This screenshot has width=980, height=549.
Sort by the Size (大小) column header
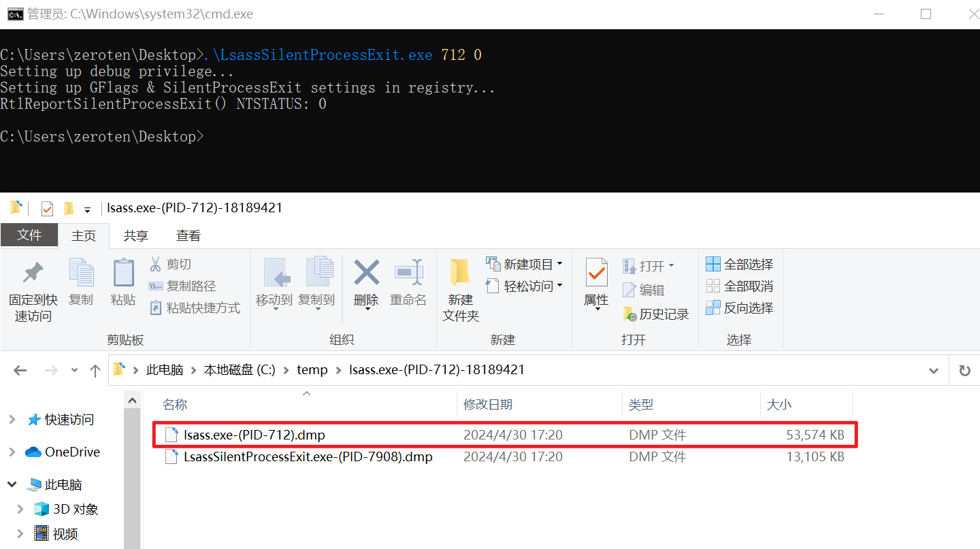tap(806, 404)
